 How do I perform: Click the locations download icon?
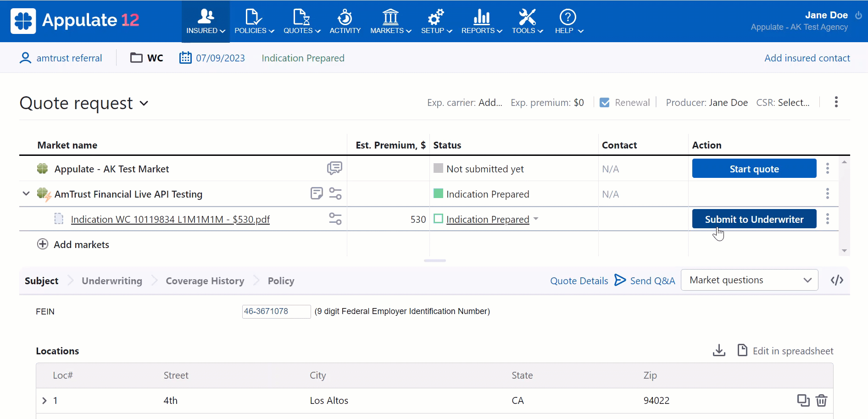point(719,350)
